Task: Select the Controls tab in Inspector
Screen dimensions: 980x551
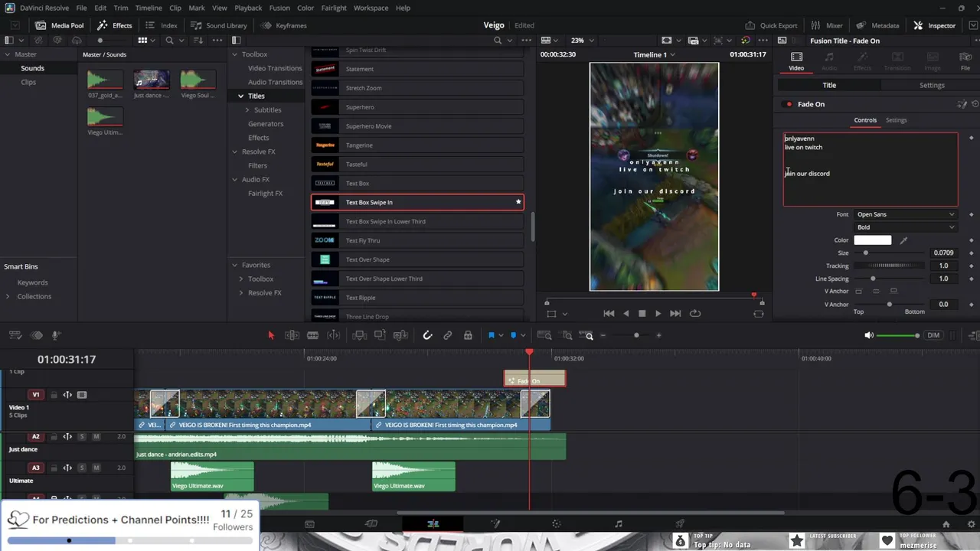Action: (x=865, y=120)
